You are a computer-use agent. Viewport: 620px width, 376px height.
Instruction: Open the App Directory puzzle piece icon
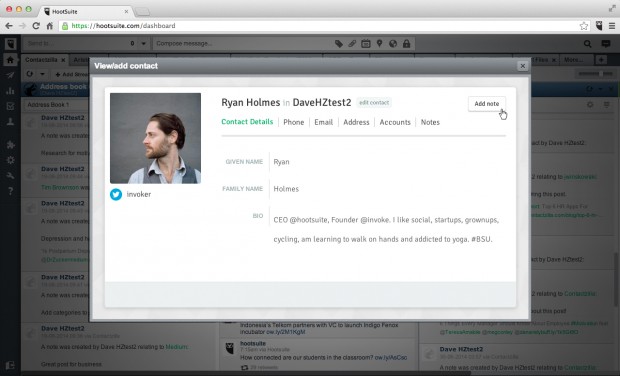10,145
